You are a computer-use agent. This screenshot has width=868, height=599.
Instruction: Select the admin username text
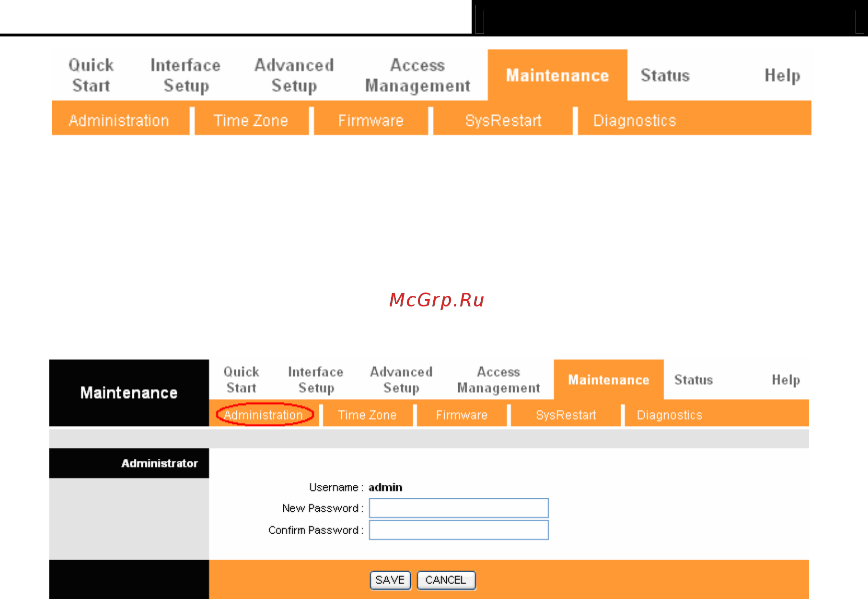tap(385, 487)
